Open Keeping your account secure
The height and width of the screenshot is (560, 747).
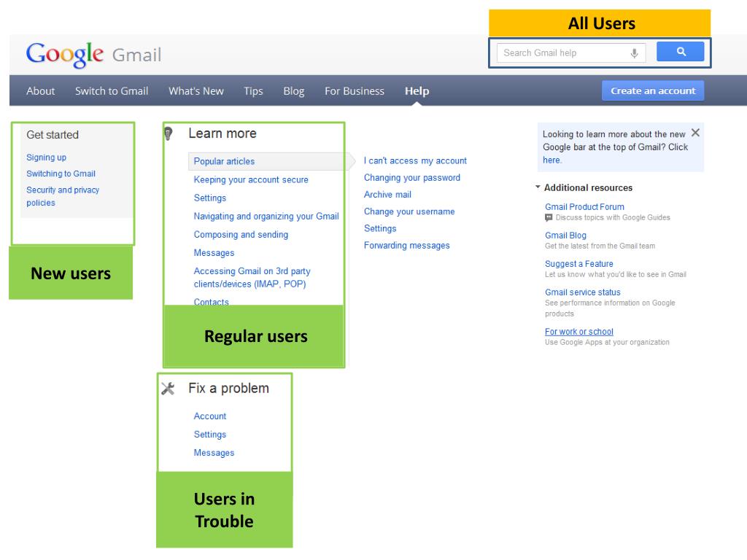pyautogui.click(x=251, y=179)
